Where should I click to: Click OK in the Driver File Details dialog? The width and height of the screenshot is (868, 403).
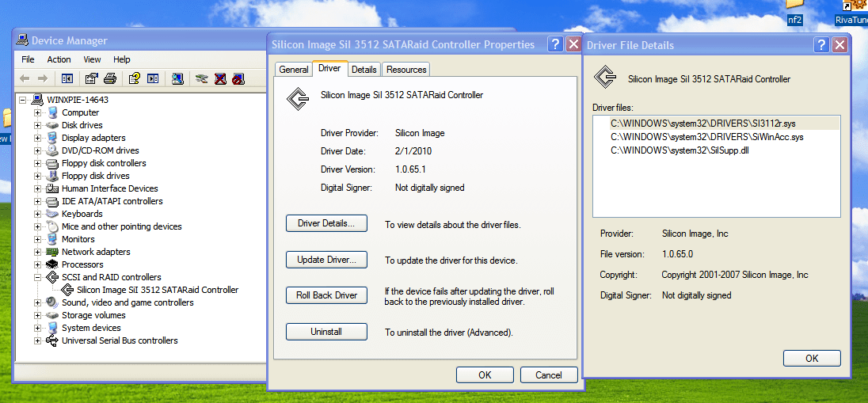[x=812, y=358]
